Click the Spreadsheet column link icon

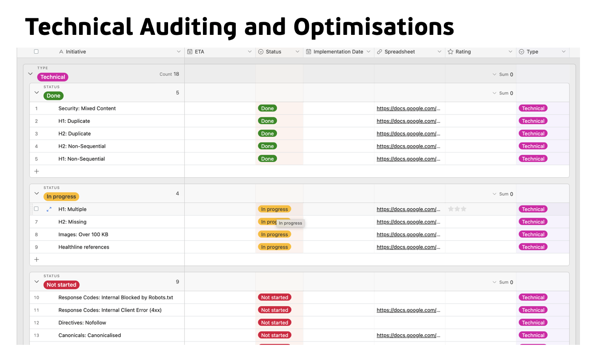[x=380, y=52]
